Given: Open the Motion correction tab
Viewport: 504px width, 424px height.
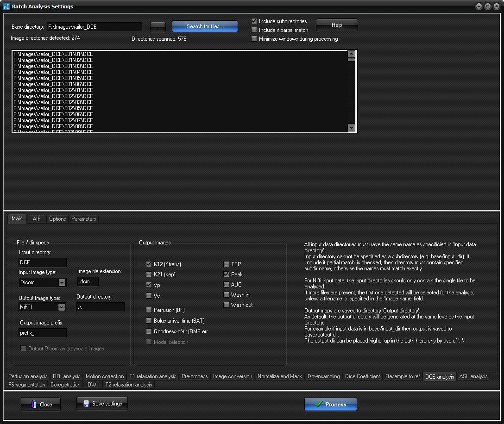Looking at the screenshot, I should 105,376.
